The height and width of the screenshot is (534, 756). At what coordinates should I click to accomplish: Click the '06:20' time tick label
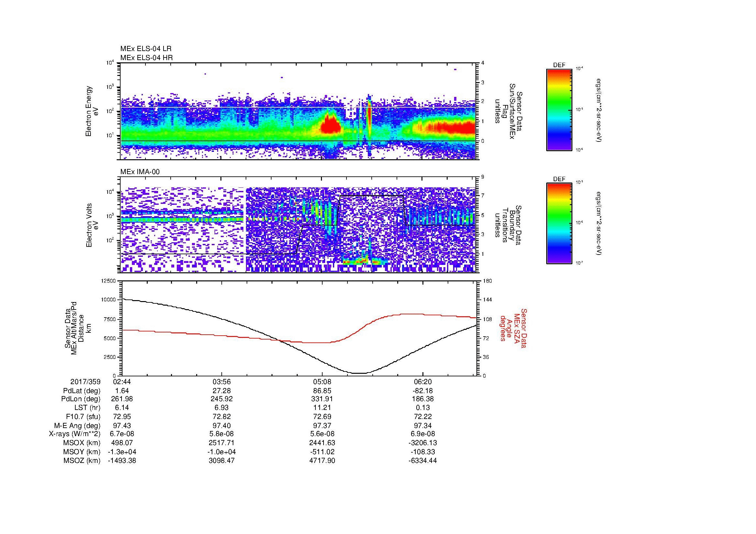[423, 382]
